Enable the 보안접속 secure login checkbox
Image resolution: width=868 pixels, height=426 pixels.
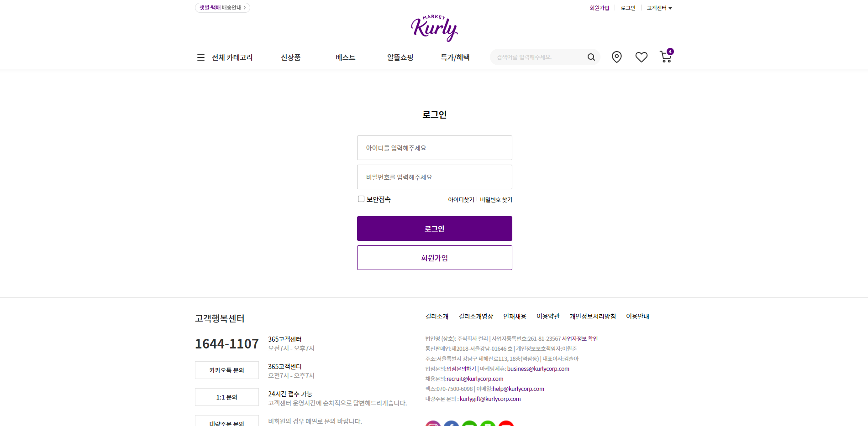(361, 198)
